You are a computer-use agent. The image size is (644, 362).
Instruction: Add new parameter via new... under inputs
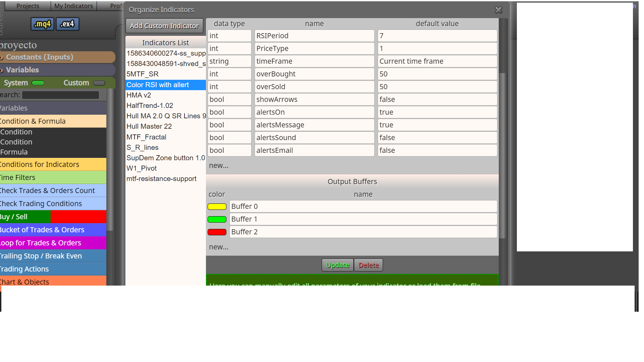(219, 166)
